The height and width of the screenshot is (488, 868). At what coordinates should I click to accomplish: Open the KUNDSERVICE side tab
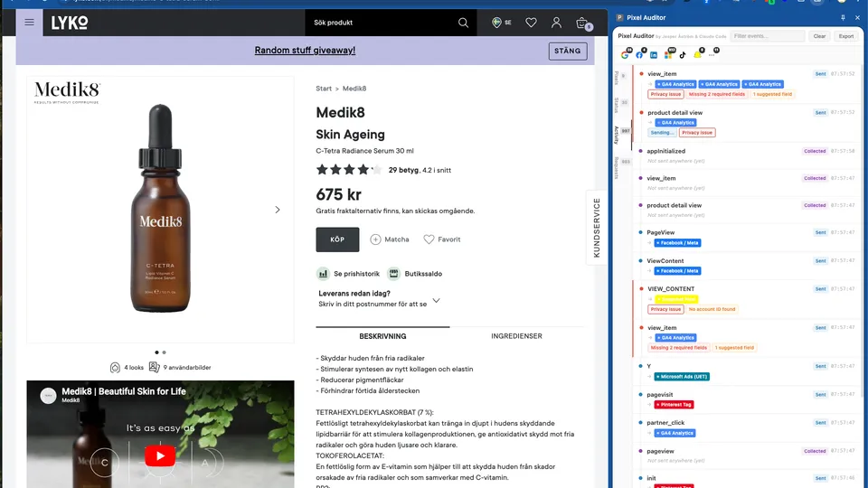tap(596, 228)
